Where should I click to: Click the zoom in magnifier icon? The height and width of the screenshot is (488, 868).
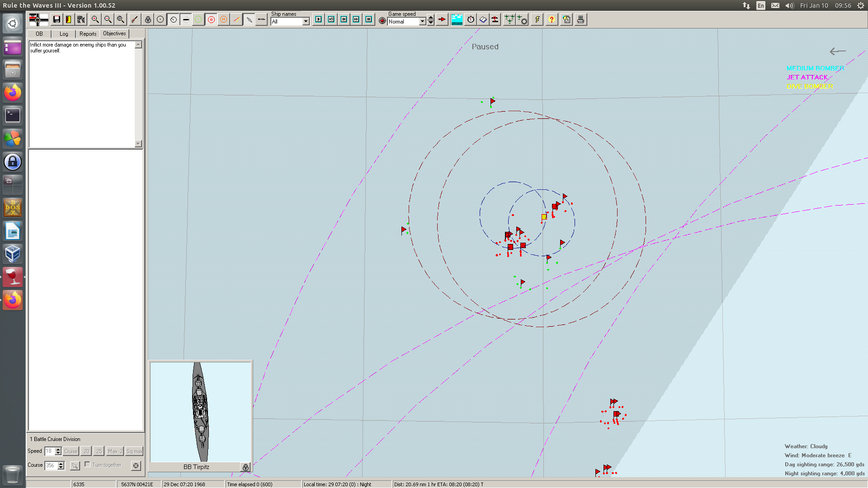pos(95,19)
